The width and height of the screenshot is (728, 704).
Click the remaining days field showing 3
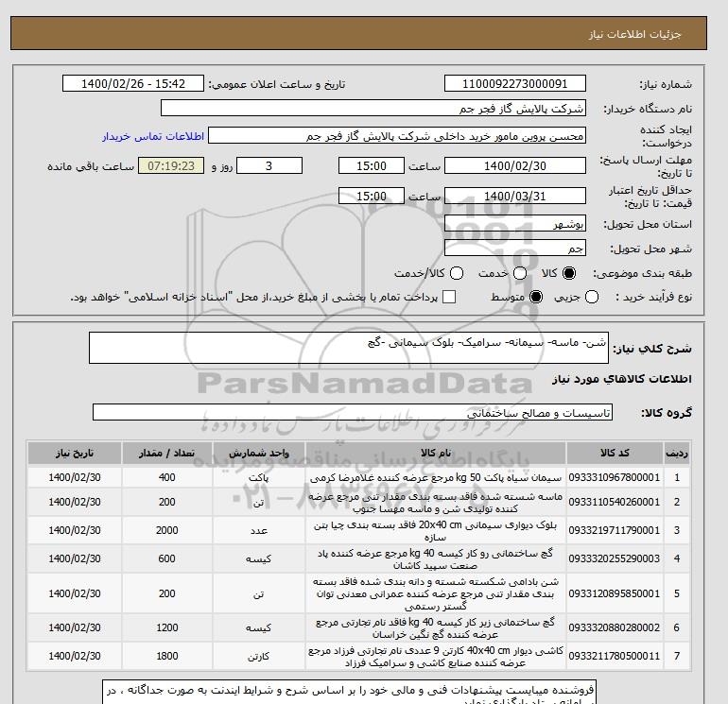[269, 165]
